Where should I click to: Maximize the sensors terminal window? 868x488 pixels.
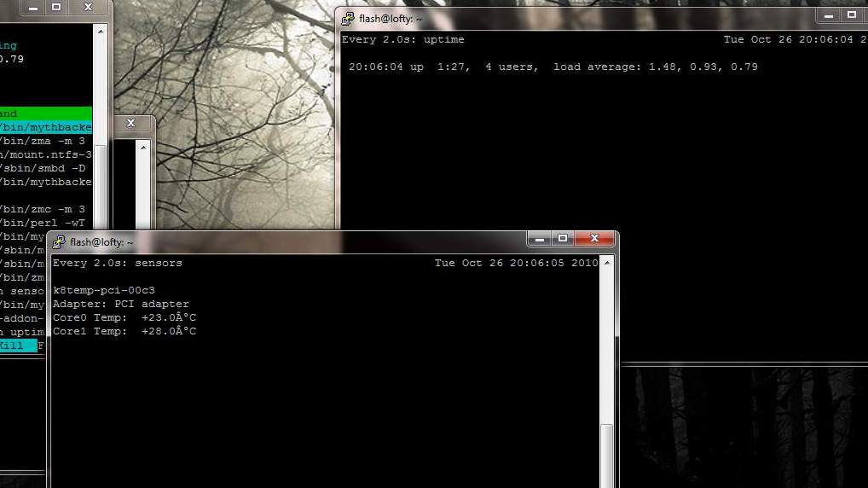coord(562,239)
